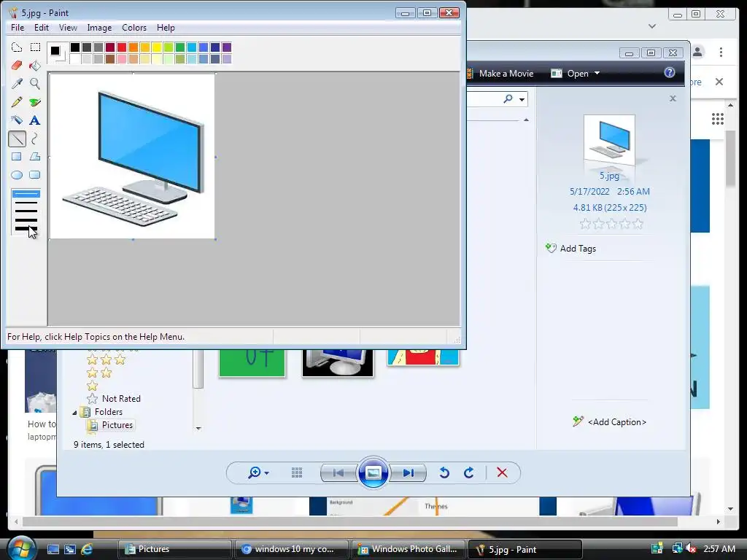Screen dimensions: 747x560
Task: Pick the red color swatch in palette
Action: (x=122, y=47)
